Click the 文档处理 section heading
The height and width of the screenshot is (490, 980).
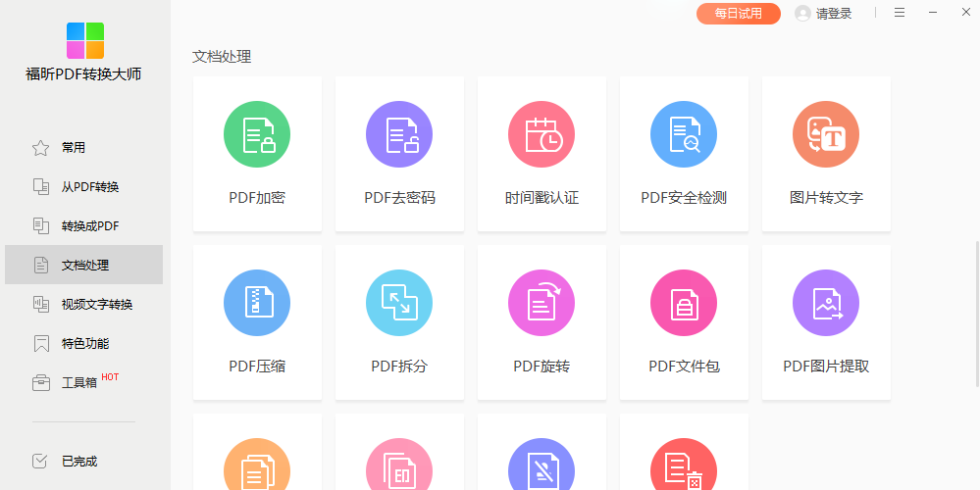(x=222, y=57)
